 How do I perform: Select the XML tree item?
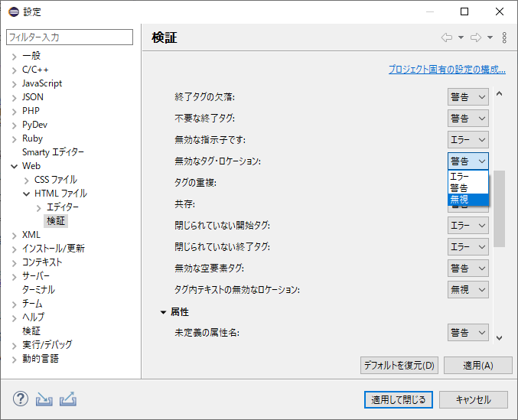point(31,235)
